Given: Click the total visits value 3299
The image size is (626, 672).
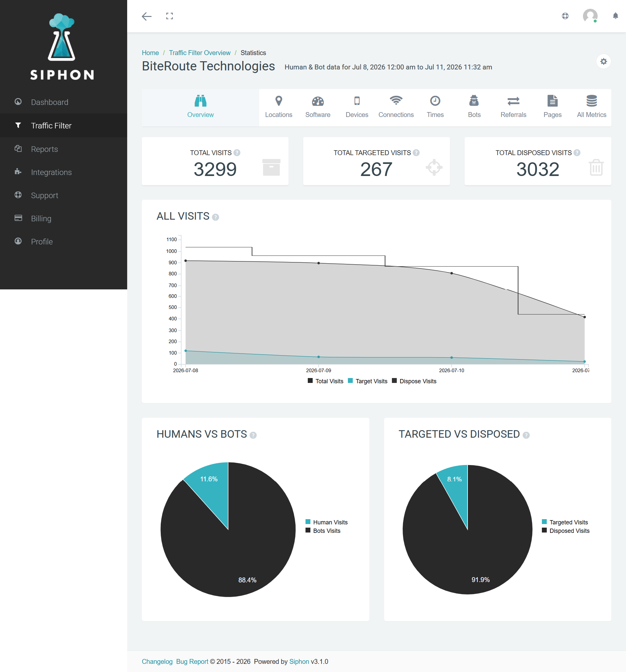Looking at the screenshot, I should click(x=215, y=169).
